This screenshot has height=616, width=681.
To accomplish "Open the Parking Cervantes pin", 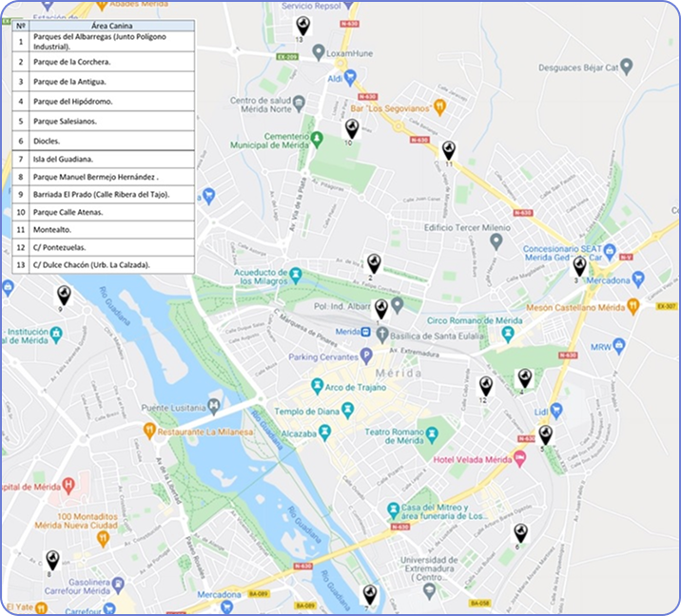I will (x=367, y=356).
